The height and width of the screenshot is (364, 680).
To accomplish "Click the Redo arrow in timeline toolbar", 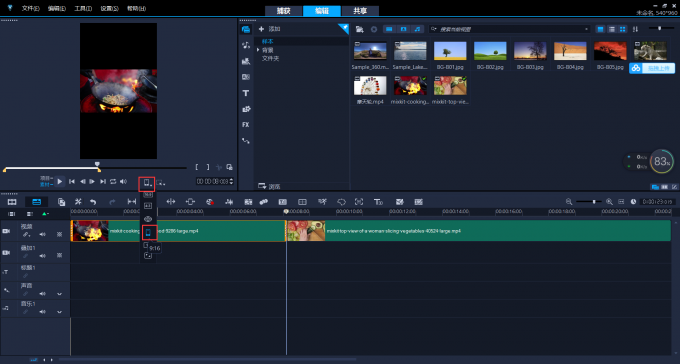I will pyautogui.click(x=112, y=202).
